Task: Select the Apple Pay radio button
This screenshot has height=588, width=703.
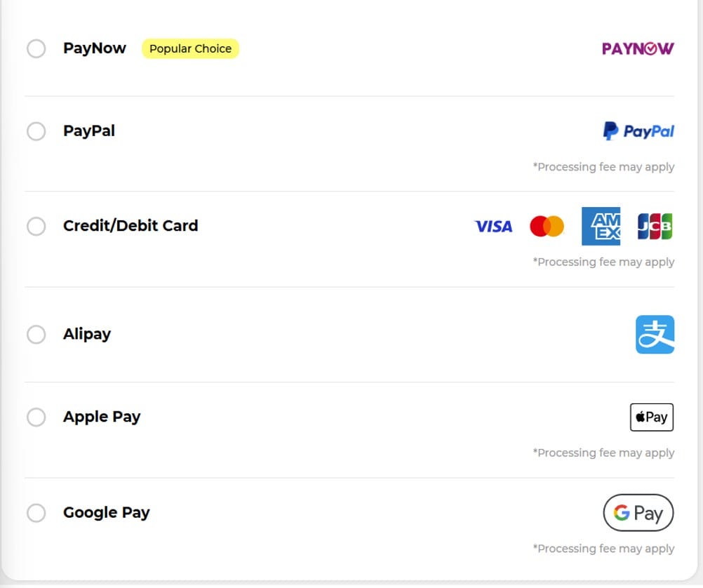Action: click(x=36, y=417)
